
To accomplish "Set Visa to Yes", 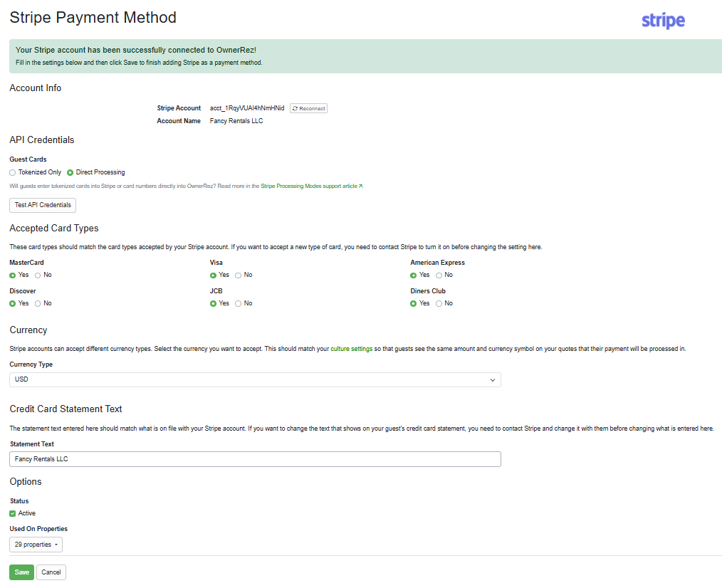I will 213,275.
